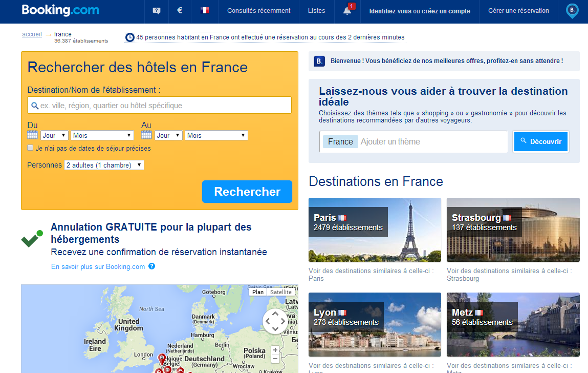This screenshot has height=373, width=588.
Task: Click the Annulation GRATUITE heading
Action: [x=151, y=233]
